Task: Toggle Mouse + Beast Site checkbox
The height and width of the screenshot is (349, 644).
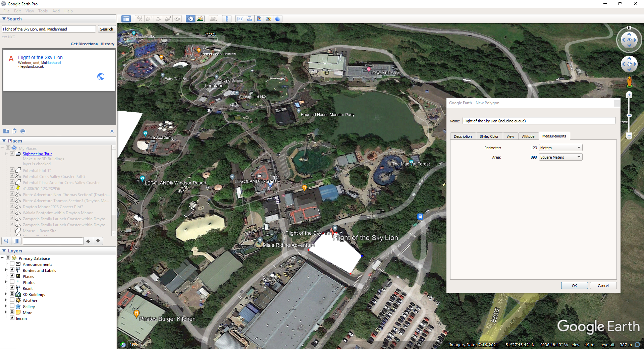Action: (x=12, y=230)
